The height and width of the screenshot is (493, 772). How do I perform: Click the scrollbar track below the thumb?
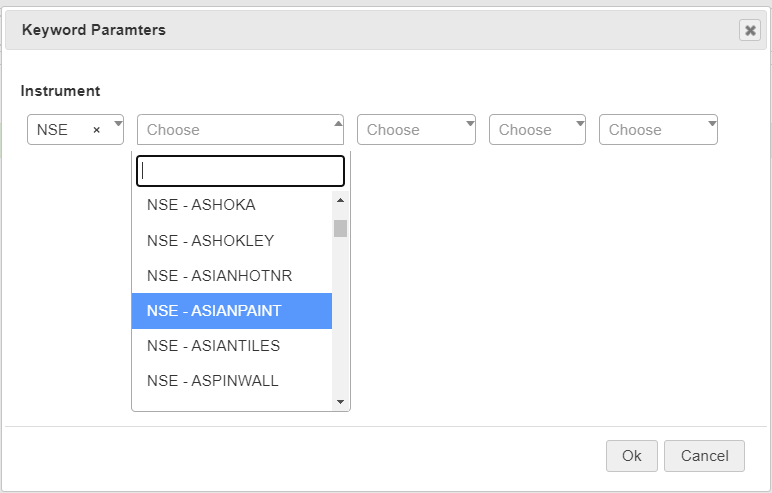[340, 315]
